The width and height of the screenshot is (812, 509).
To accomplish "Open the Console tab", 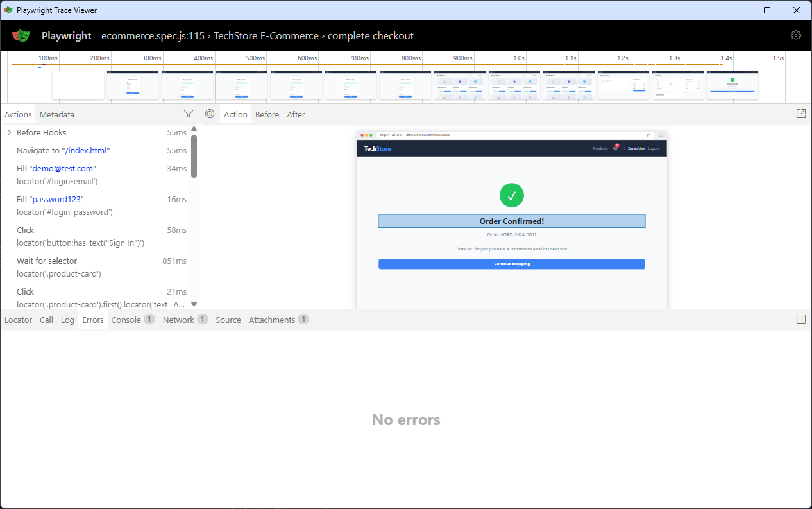I will coord(125,319).
